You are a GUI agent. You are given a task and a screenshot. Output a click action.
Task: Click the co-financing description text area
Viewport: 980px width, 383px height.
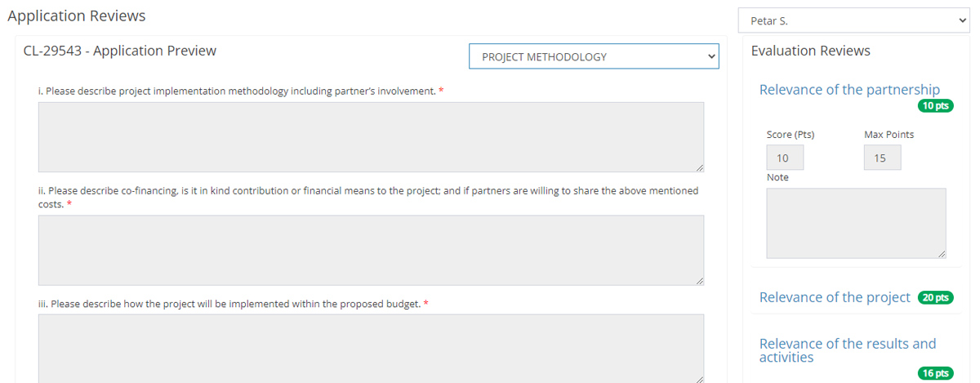point(371,249)
